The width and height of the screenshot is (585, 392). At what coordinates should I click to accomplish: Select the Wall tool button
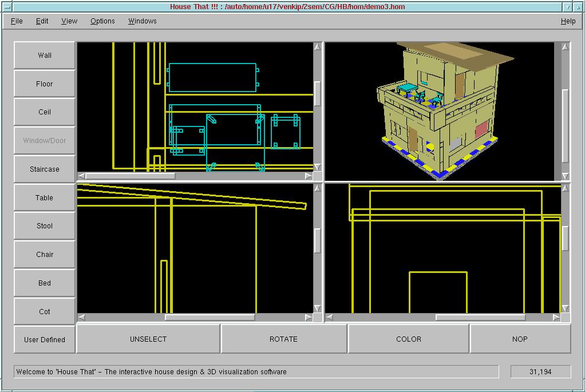[45, 55]
